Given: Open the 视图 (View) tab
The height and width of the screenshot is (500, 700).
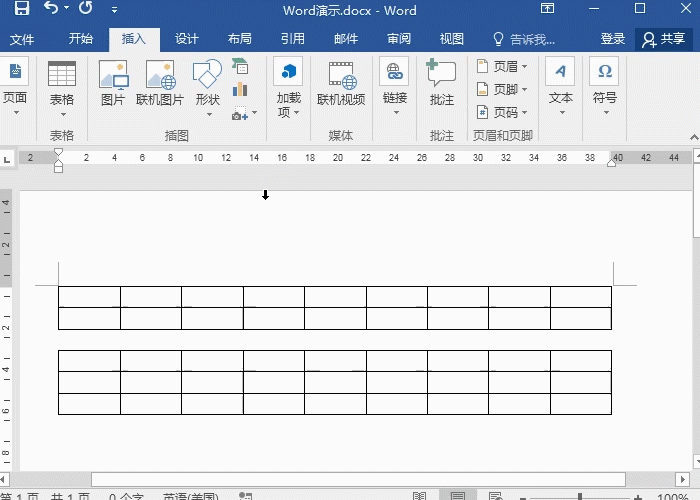Looking at the screenshot, I should [x=452, y=39].
